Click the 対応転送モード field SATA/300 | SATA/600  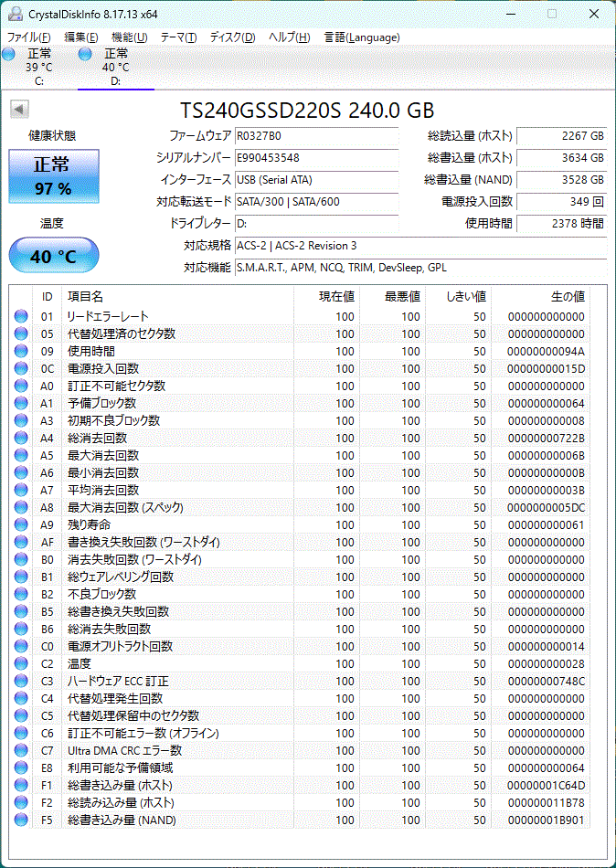pyautogui.click(x=316, y=202)
